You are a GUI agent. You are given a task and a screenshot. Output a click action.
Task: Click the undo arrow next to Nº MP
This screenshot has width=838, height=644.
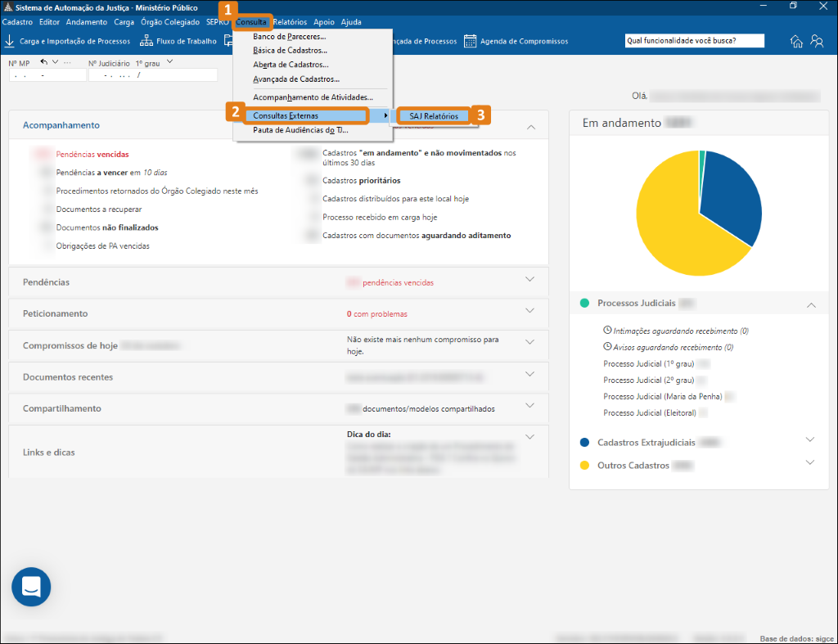pyautogui.click(x=44, y=62)
